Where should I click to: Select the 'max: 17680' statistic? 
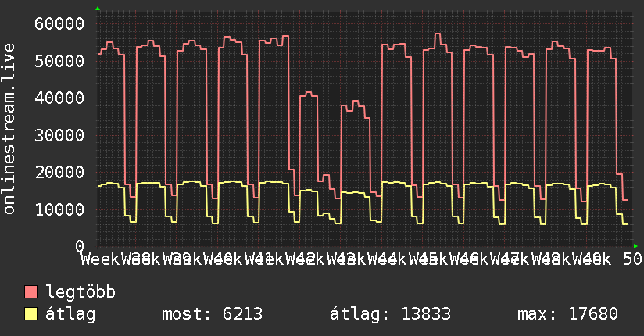(567, 314)
